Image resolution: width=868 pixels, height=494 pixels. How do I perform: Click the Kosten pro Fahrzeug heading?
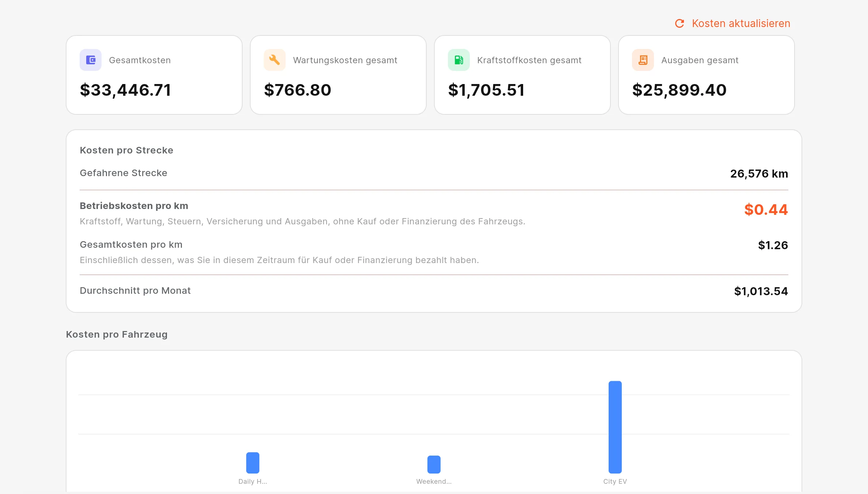tap(117, 334)
